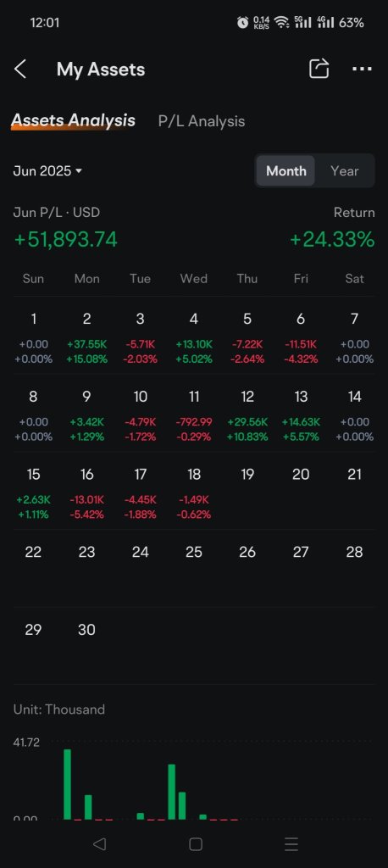388x868 pixels.
Task: Select the Assets Analysis tab
Action: coord(73,120)
